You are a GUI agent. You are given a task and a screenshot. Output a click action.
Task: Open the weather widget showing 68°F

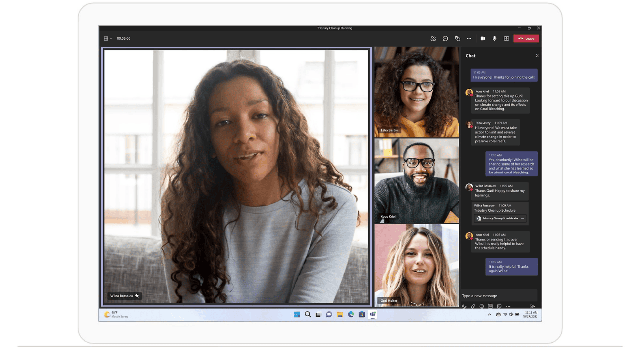pyautogui.click(x=116, y=314)
